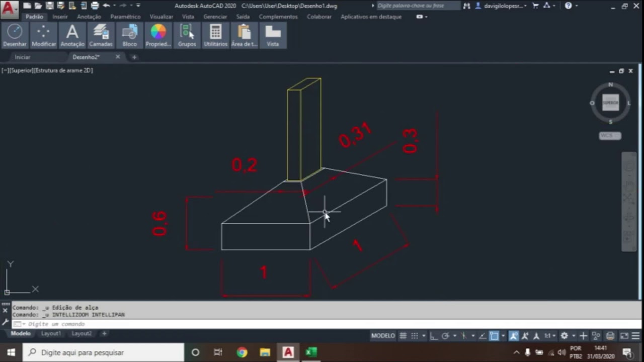This screenshot has width=644, height=362.
Task: Switch to the Inserir ribbon tab
Action: pyautogui.click(x=60, y=17)
